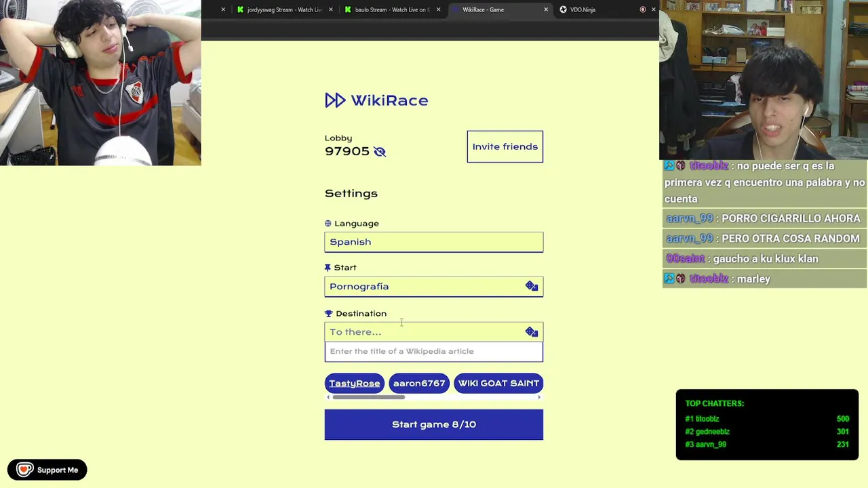Click the player list scroll right arrow
Viewport: 868px width, 488px height.
click(x=540, y=397)
